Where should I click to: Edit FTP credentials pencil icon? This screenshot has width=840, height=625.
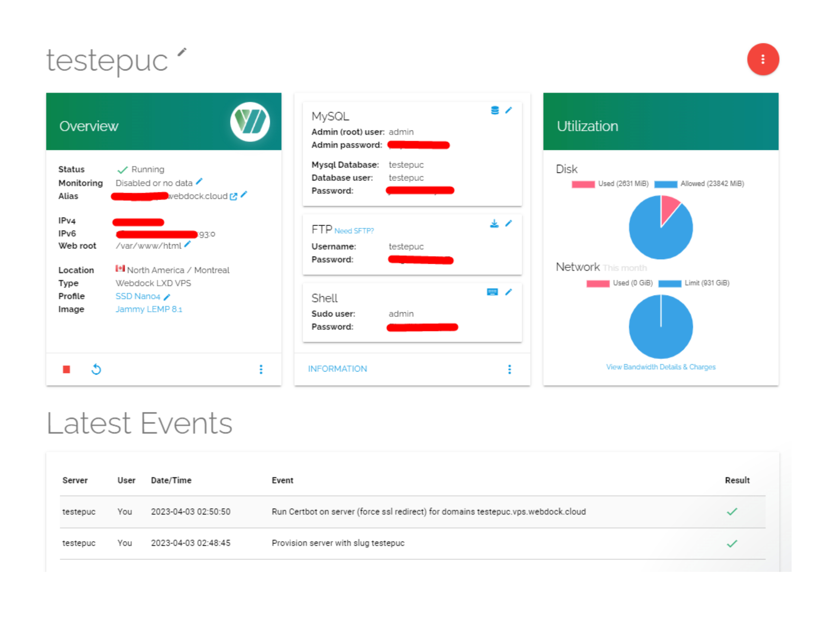(509, 223)
